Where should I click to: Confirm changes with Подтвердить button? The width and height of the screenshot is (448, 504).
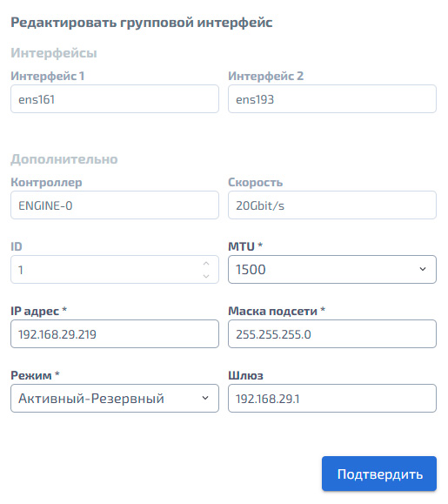point(379,474)
